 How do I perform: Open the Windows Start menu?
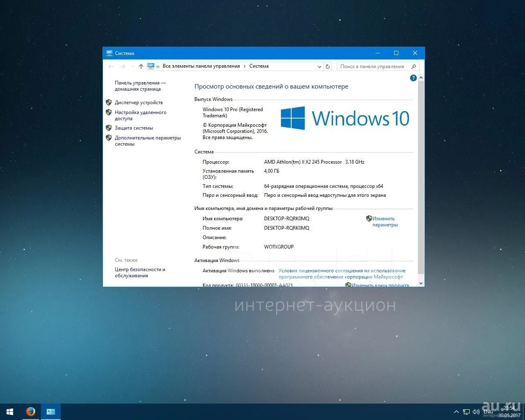10,412
